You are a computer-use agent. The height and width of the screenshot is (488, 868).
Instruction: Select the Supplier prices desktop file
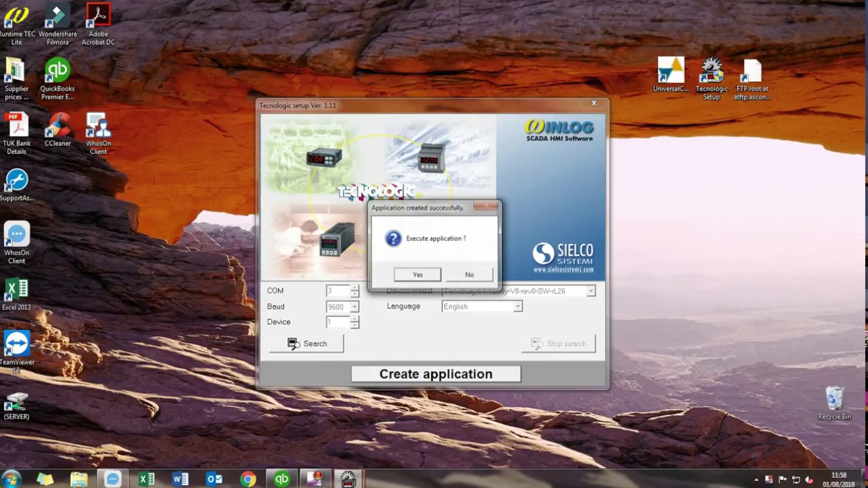17,80
